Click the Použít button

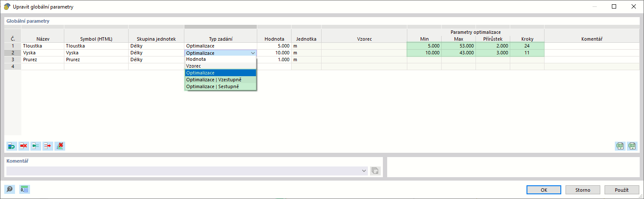point(622,190)
